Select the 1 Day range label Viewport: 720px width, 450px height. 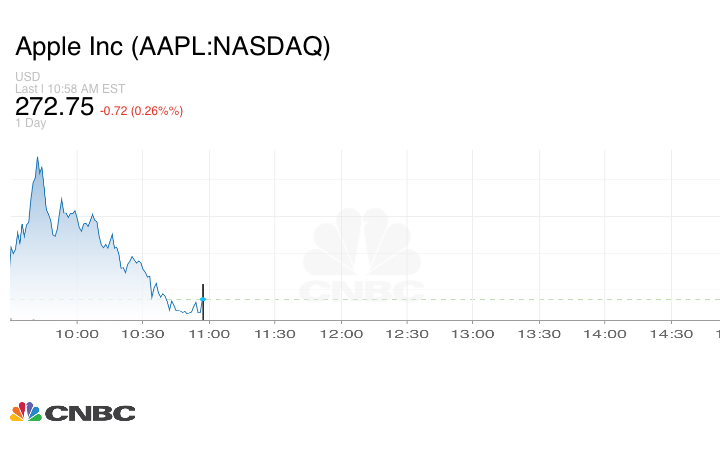pyautogui.click(x=31, y=123)
